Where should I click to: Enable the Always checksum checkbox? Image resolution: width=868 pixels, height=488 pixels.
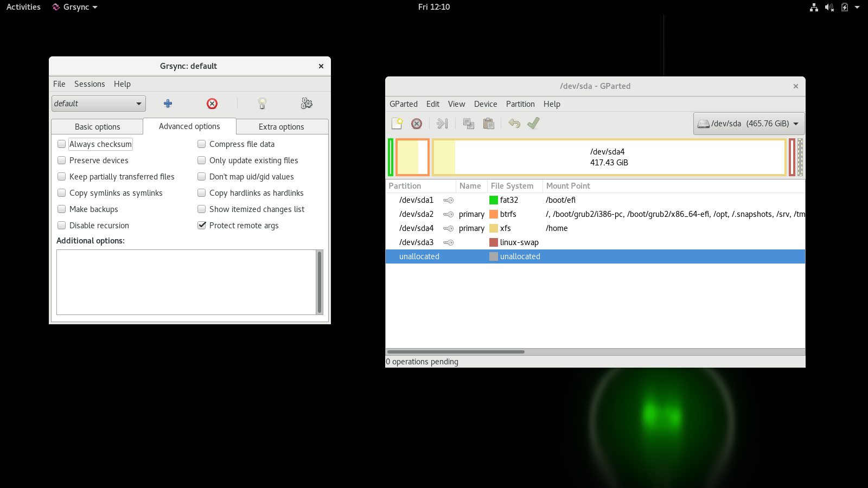point(62,144)
